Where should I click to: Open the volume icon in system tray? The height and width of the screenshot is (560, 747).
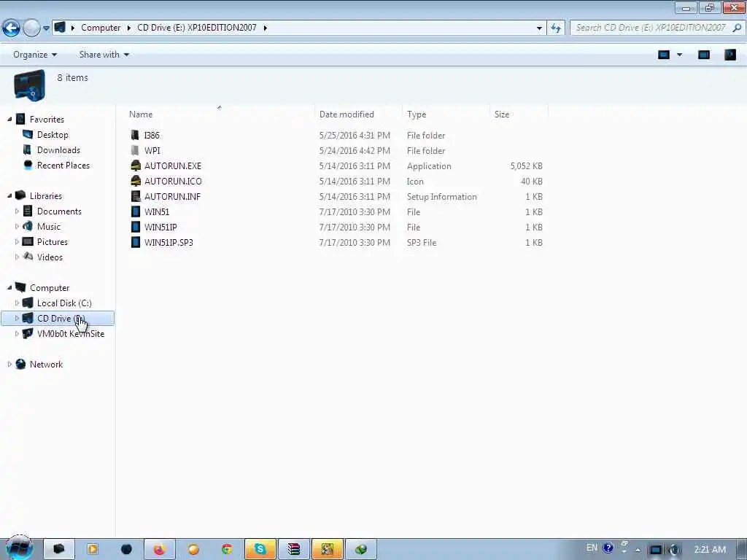pos(673,550)
